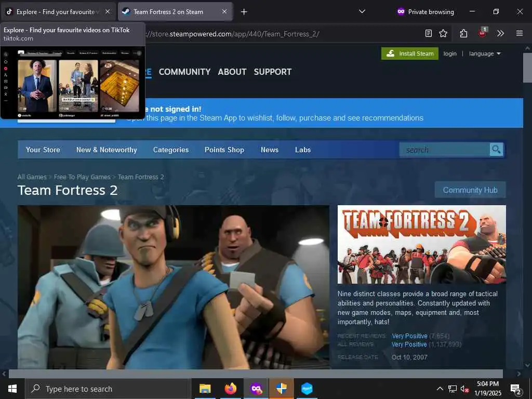Click the scroll left arrow of horizontal scrollbar
Screen dimensions: 532x399
click(4, 374)
